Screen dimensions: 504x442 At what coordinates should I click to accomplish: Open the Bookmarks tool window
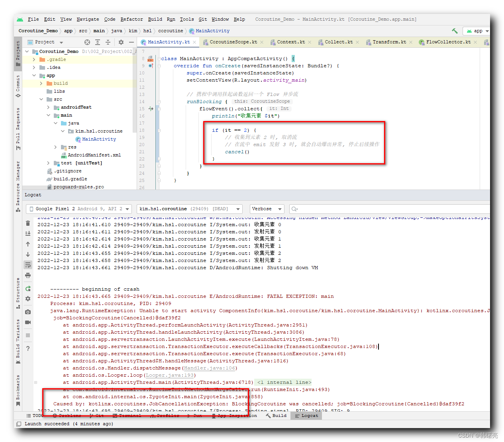click(18, 390)
